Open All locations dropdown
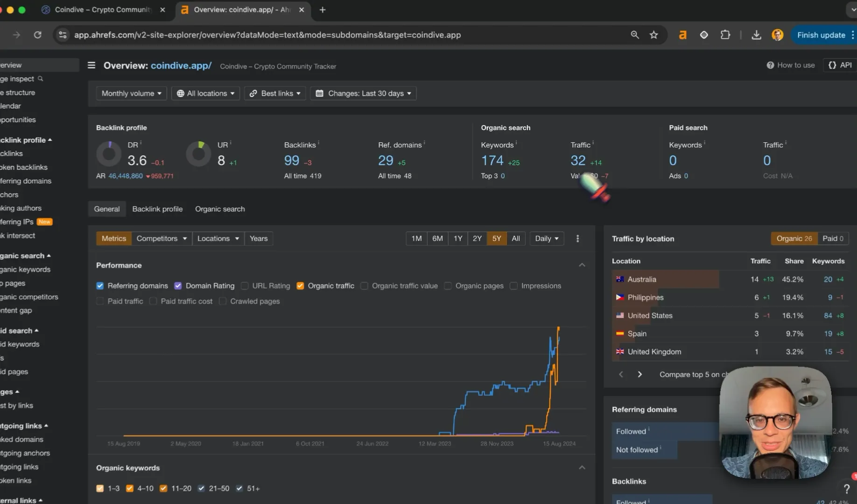 (x=205, y=93)
